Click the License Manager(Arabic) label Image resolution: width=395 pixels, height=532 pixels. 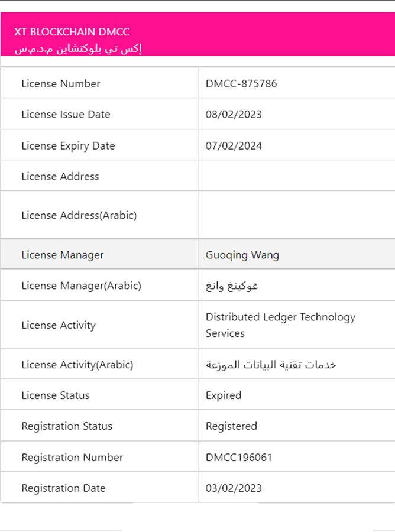(x=81, y=286)
